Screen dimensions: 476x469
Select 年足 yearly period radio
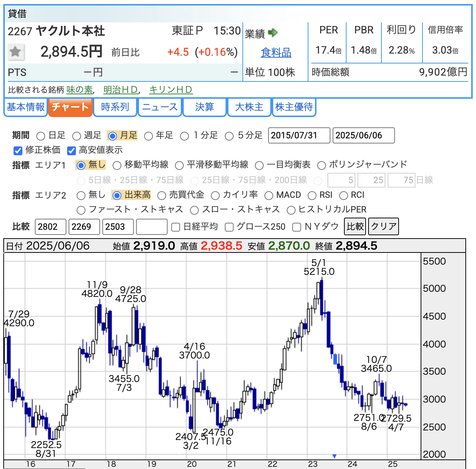(x=148, y=136)
